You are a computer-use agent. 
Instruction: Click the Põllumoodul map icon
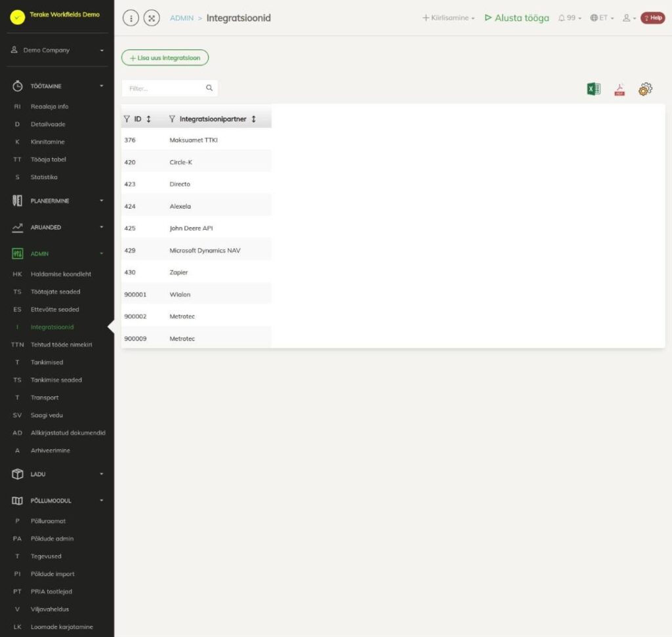17,501
